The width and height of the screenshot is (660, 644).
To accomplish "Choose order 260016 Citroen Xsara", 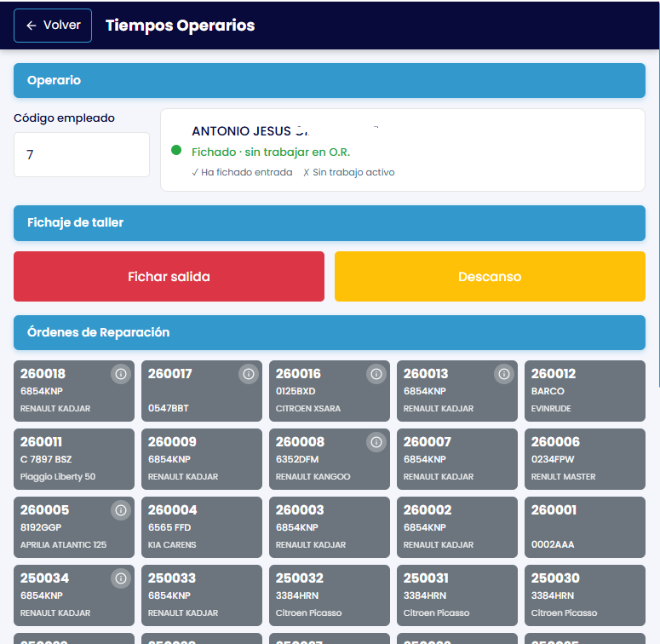I will pos(330,391).
